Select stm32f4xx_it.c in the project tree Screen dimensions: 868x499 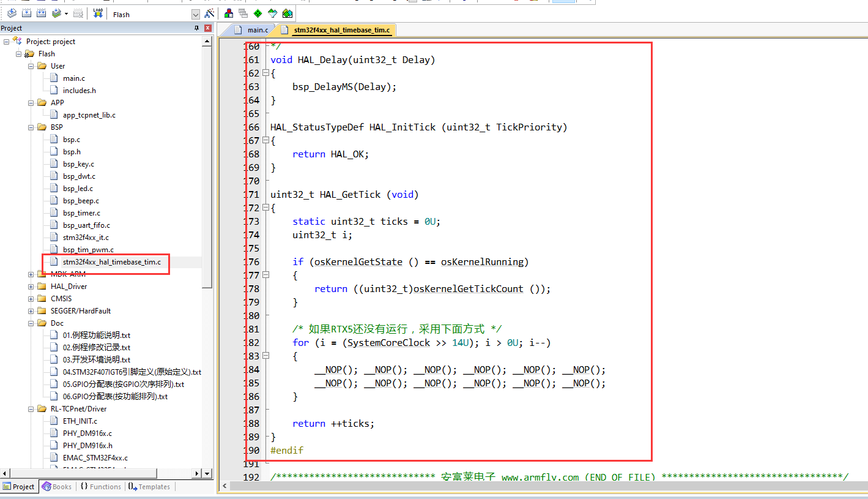pos(86,238)
